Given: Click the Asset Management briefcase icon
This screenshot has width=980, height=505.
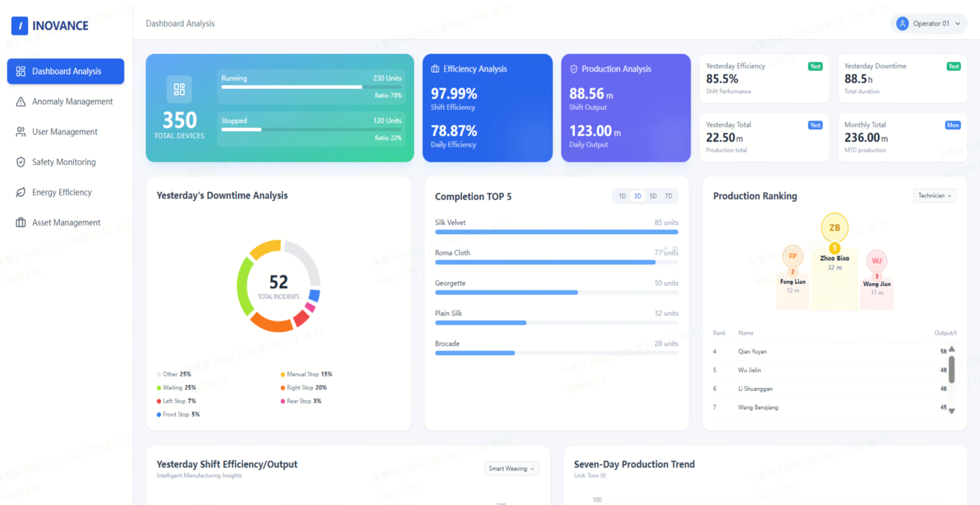Looking at the screenshot, I should [x=21, y=222].
